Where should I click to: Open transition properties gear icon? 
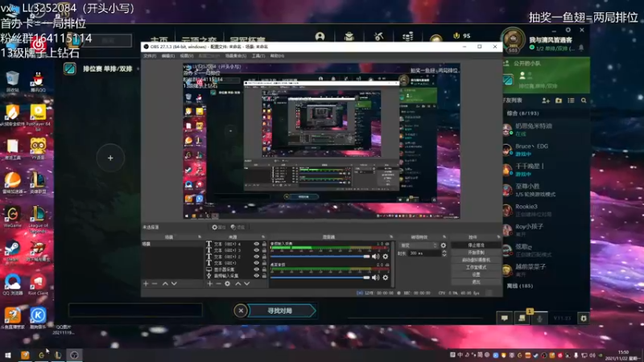coord(444,245)
